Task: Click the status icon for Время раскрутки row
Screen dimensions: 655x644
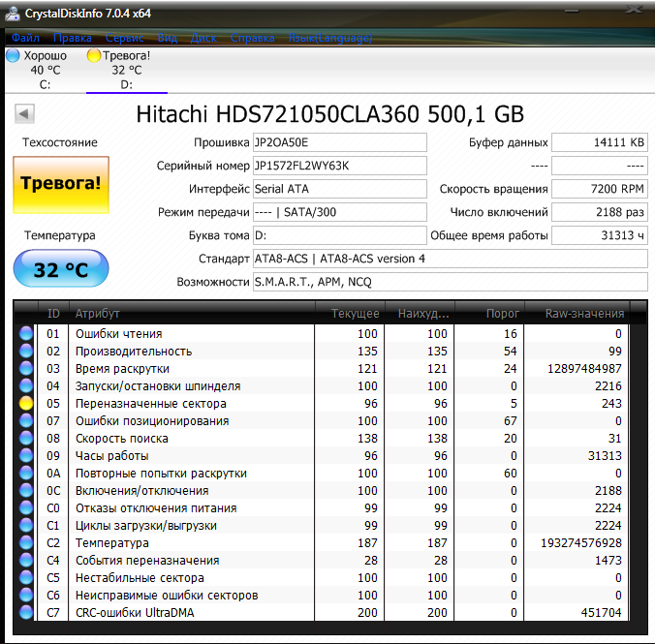Action: [x=26, y=369]
